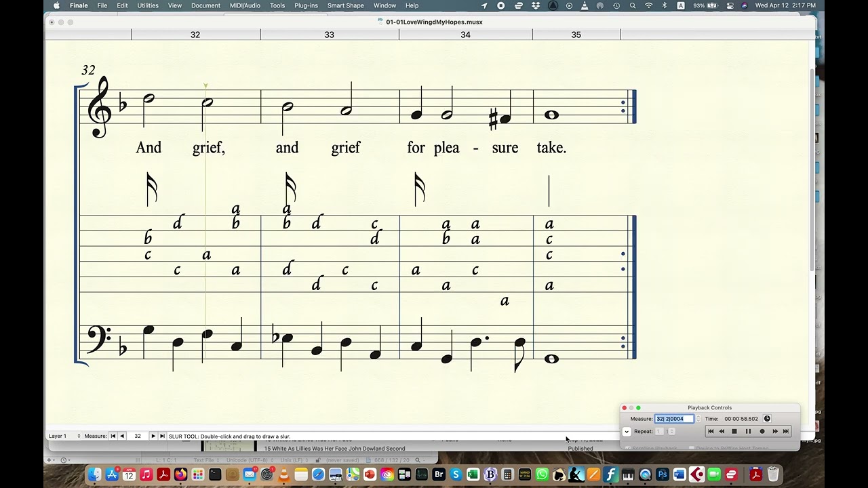Image resolution: width=868 pixels, height=488 pixels.
Task: Click the Measure stepper in Playback Controls
Action: (698, 419)
